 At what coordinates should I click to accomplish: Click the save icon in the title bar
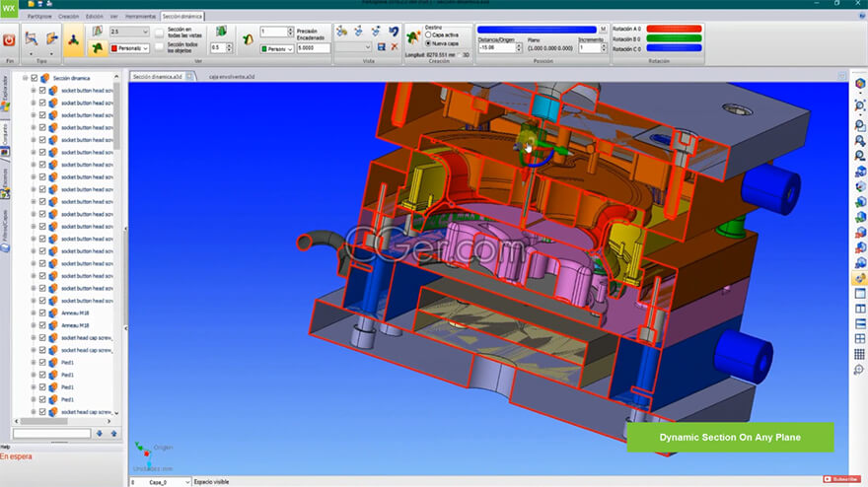(x=39, y=3)
